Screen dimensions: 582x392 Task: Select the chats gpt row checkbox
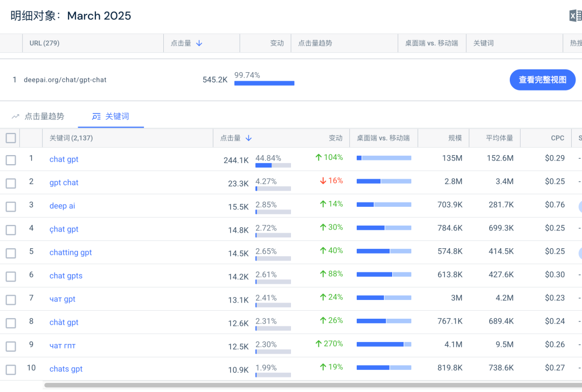(11, 370)
